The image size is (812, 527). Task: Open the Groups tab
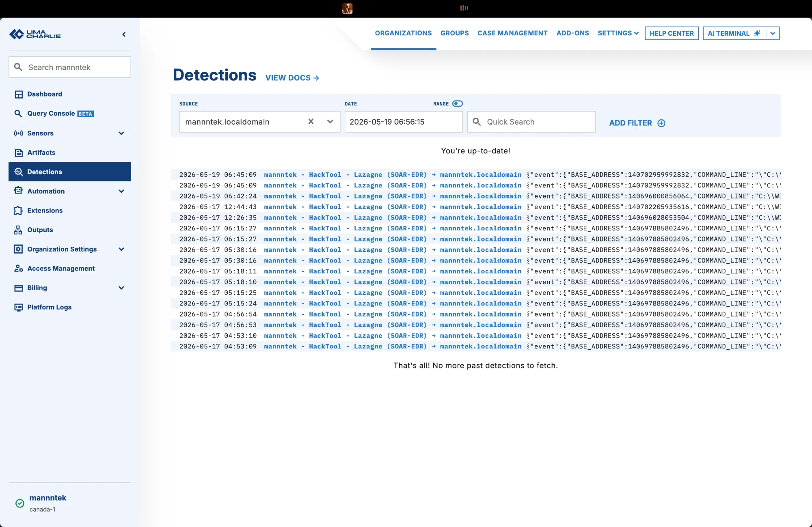(454, 33)
